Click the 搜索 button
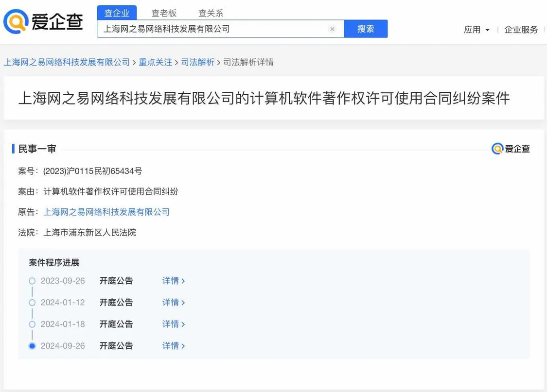Viewport: 547px width, 392px height. coord(366,29)
